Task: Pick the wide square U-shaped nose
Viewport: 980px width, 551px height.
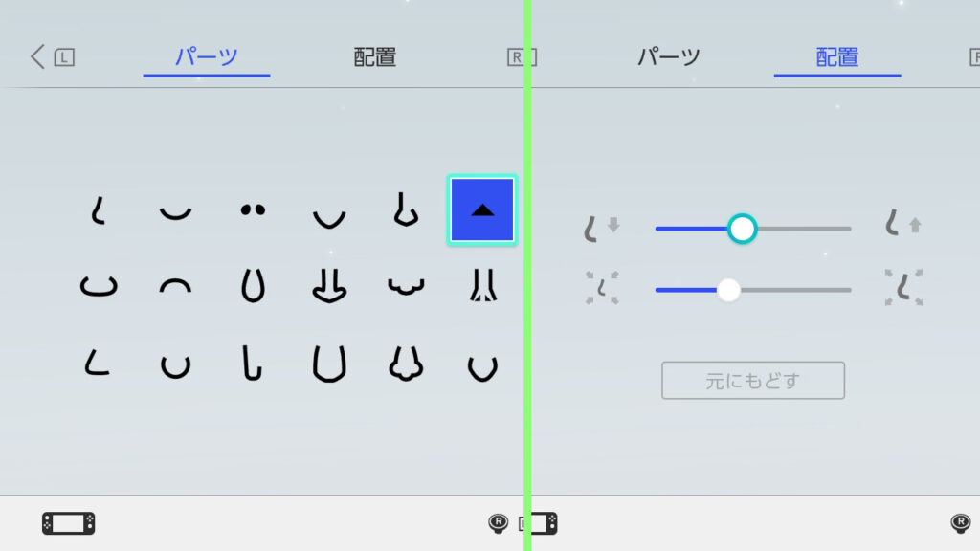Action: [x=329, y=364]
